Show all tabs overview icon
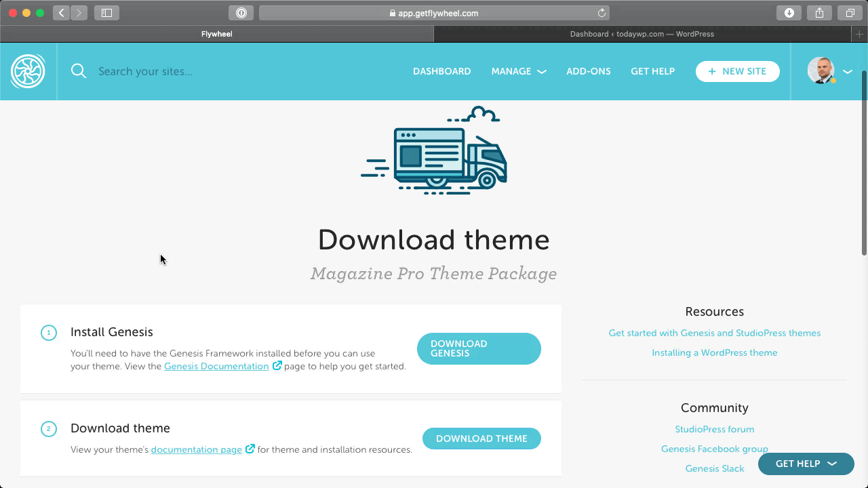868x488 pixels. pos(850,13)
